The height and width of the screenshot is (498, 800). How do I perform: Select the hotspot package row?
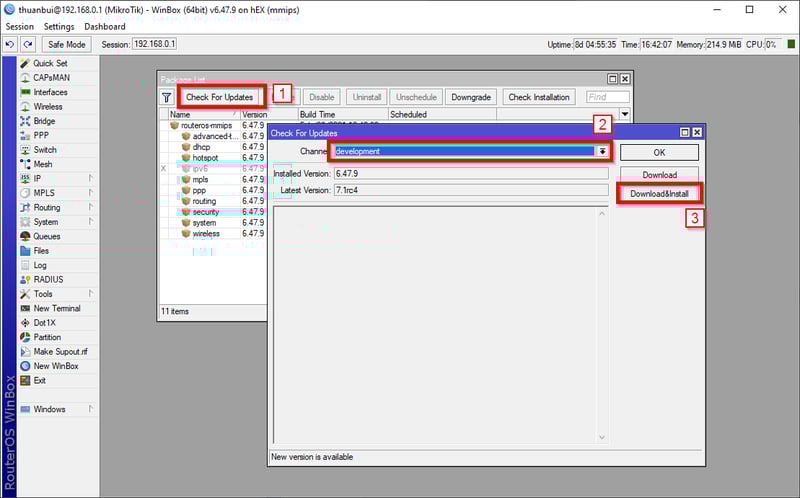point(205,157)
